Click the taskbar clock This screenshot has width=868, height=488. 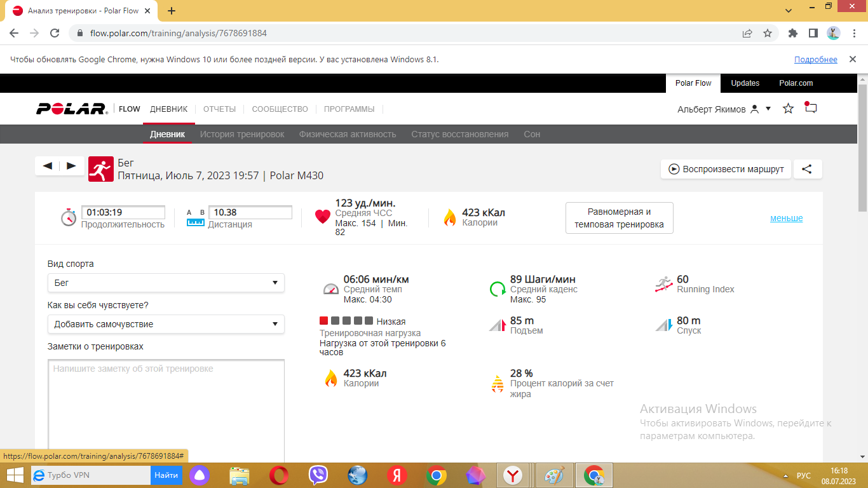pyautogui.click(x=839, y=475)
